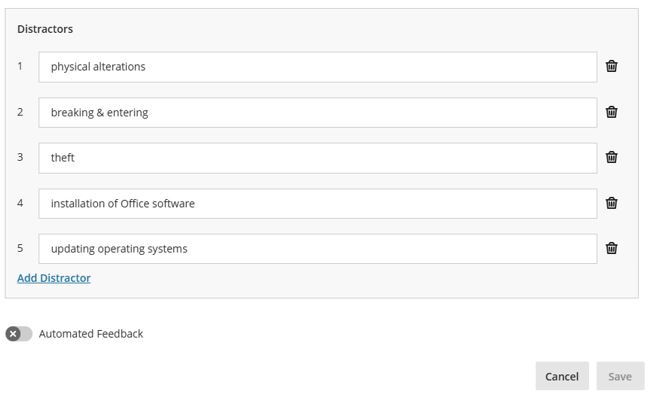Remove the 'breaking & entering' distractor
Viewport: 650px width, 396px height.
click(611, 112)
